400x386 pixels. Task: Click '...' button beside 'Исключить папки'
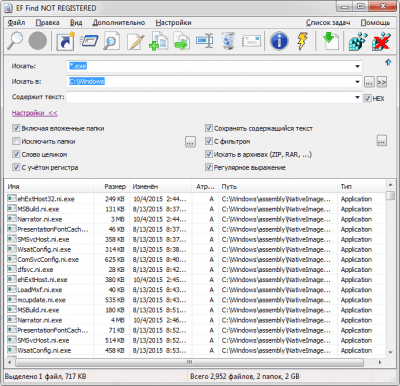(190, 141)
